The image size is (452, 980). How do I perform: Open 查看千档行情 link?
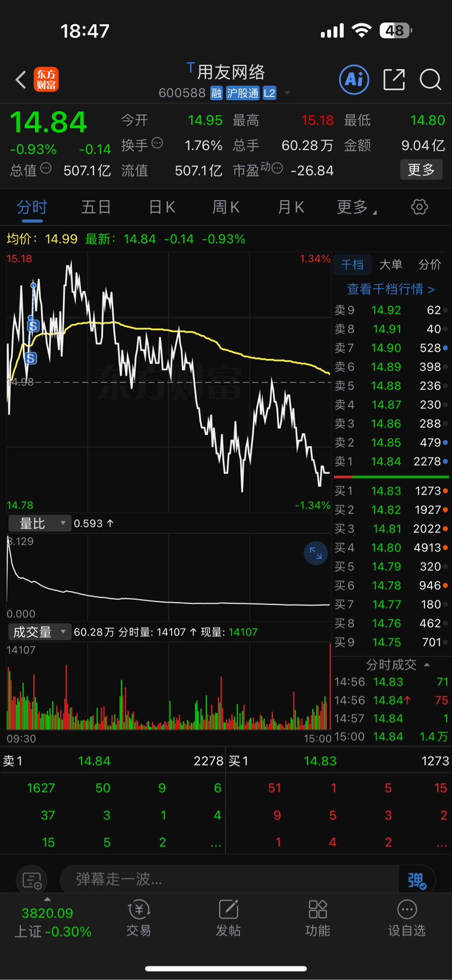[x=391, y=289]
